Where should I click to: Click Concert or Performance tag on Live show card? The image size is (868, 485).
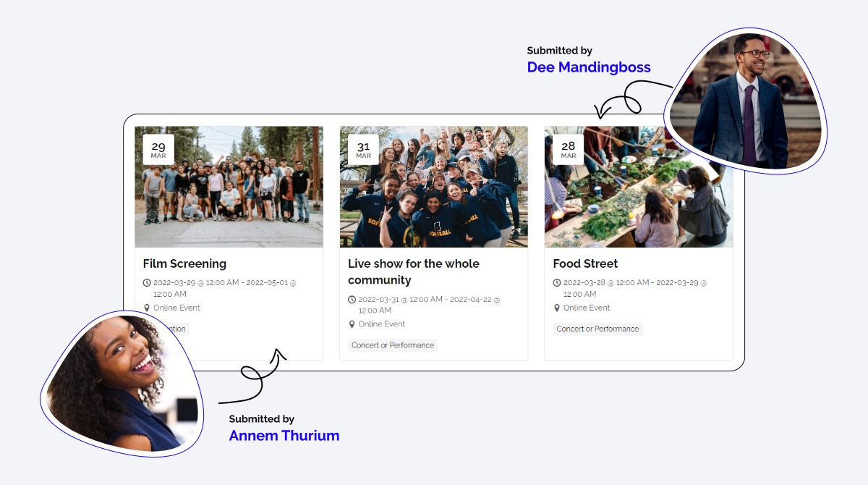(393, 345)
